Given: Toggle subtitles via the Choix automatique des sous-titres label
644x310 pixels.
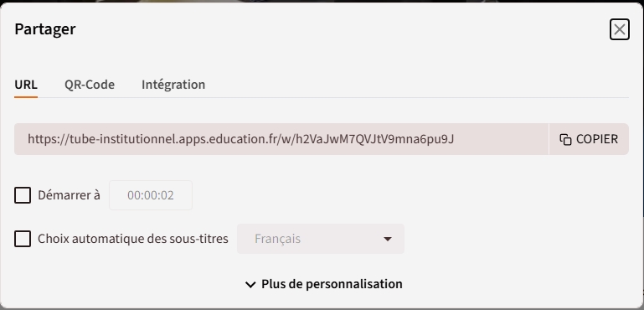Looking at the screenshot, I should [x=133, y=239].
